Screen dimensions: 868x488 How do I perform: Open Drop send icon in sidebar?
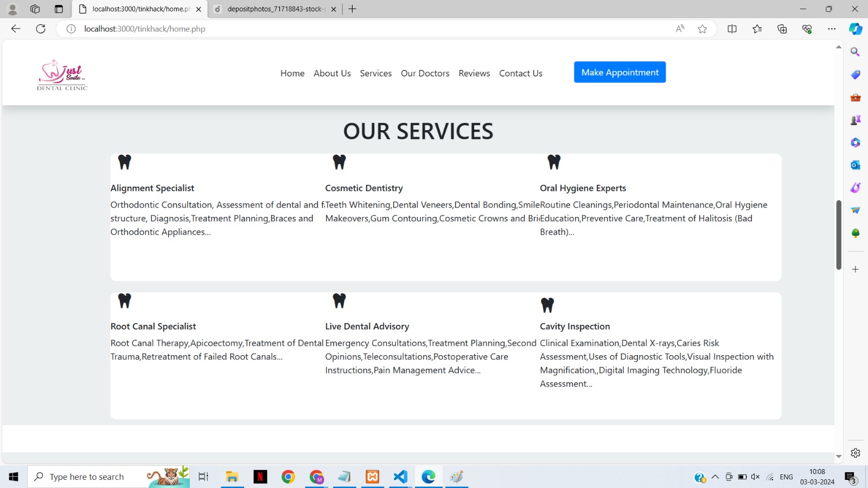[x=856, y=210]
